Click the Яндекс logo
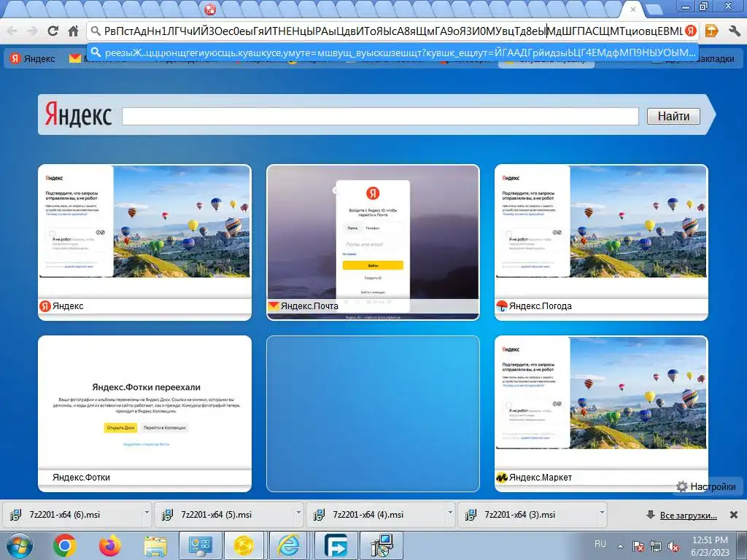The height and width of the screenshot is (560, 747). pos(79,114)
